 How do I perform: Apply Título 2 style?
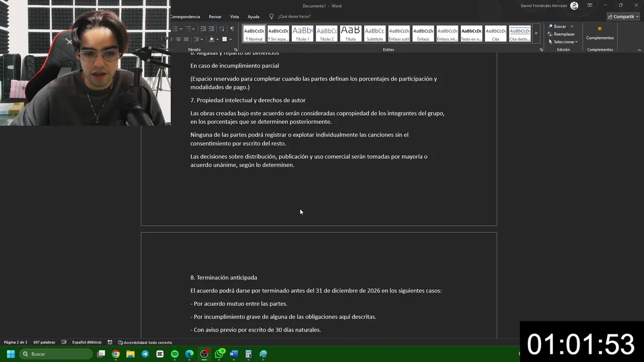click(x=327, y=34)
